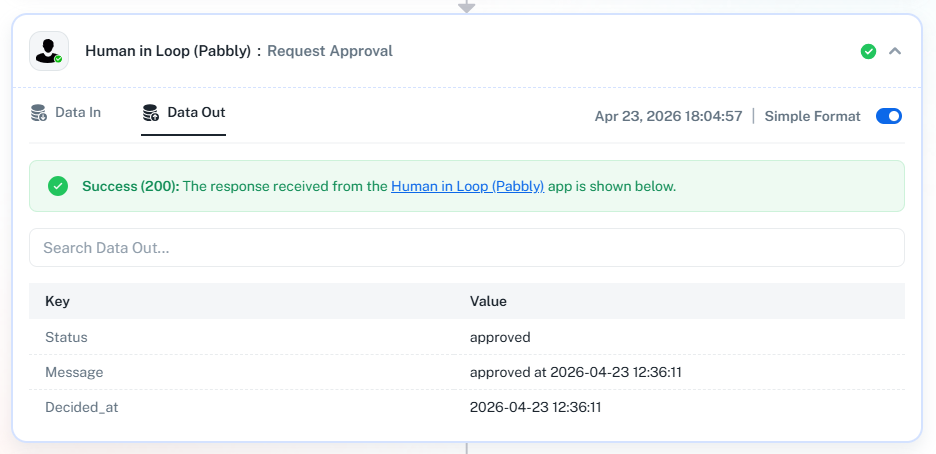
Task: Click the green step success checkmark icon
Action: click(868, 51)
